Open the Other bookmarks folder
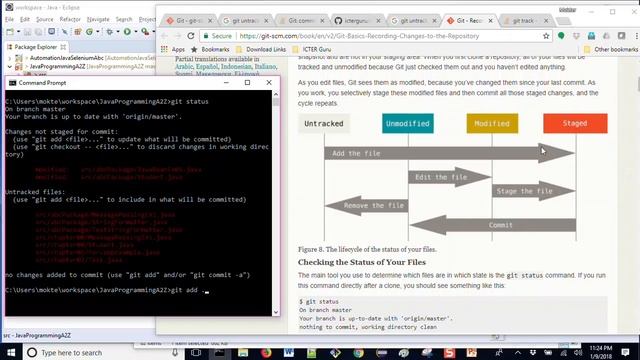 pyautogui.click(x=611, y=49)
